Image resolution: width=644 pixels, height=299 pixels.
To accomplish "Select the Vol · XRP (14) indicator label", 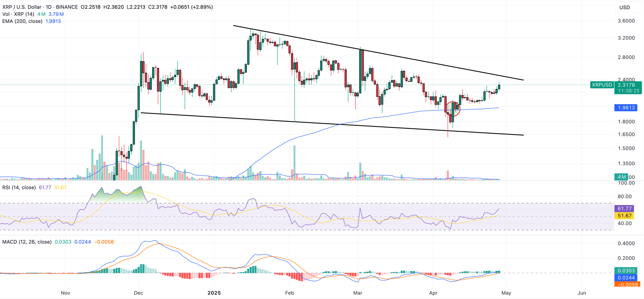I will (x=18, y=14).
